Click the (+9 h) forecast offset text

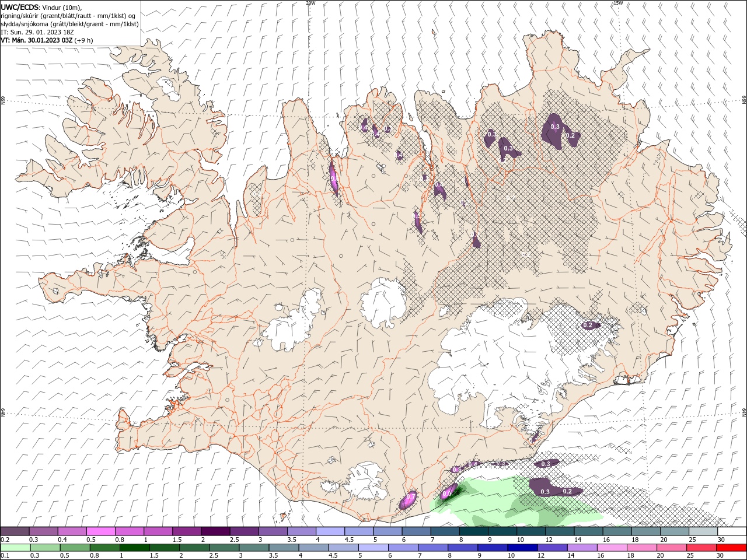pos(83,40)
